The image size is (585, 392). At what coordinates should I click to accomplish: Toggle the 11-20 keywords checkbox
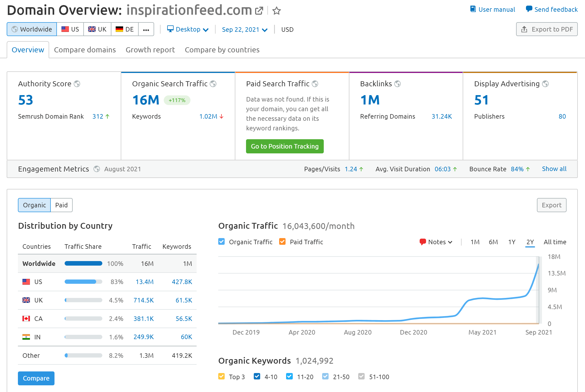[x=289, y=376]
